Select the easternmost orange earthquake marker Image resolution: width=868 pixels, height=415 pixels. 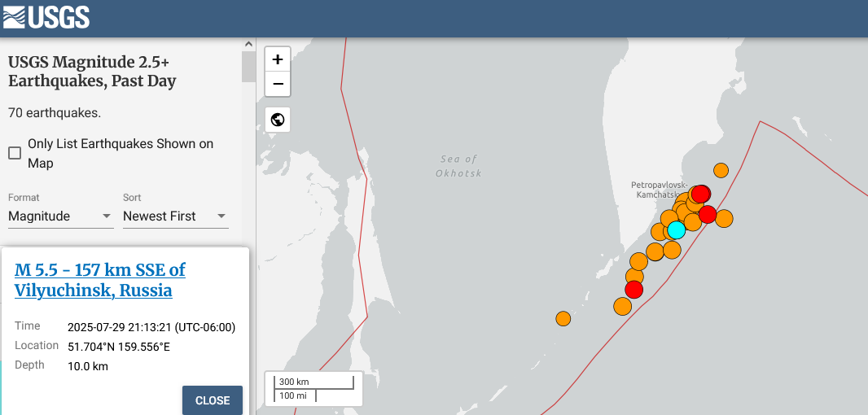[724, 218]
